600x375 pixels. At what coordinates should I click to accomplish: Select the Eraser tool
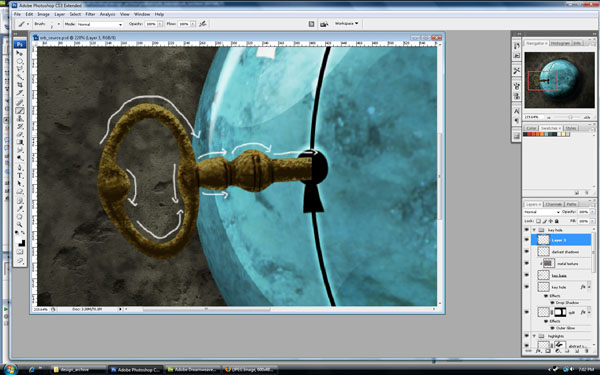(20, 135)
